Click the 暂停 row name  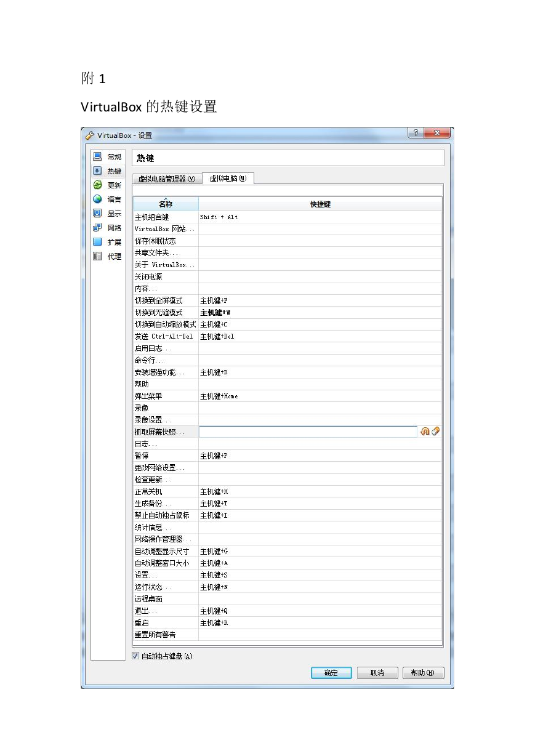(x=141, y=456)
